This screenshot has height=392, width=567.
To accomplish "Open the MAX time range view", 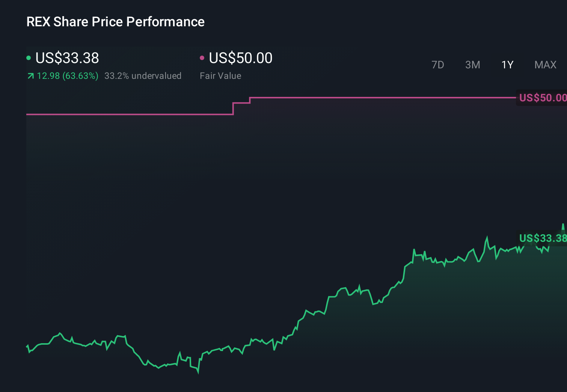I will pyautogui.click(x=545, y=65).
